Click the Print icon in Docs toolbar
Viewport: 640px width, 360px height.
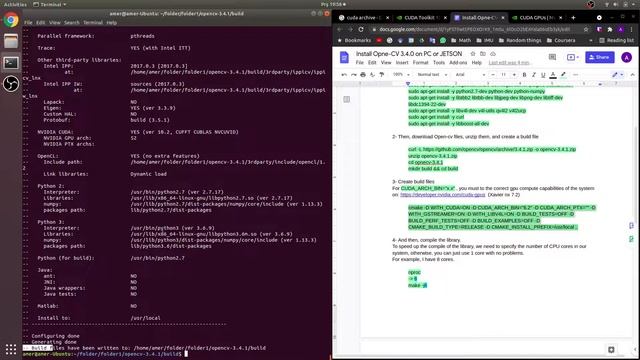point(363,75)
